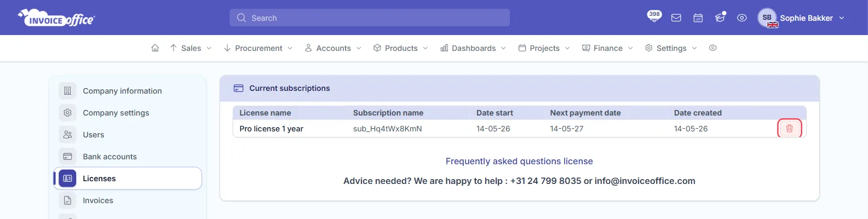The image size is (868, 219).
Task: Click the Finance monitor icon
Action: pyautogui.click(x=586, y=48)
